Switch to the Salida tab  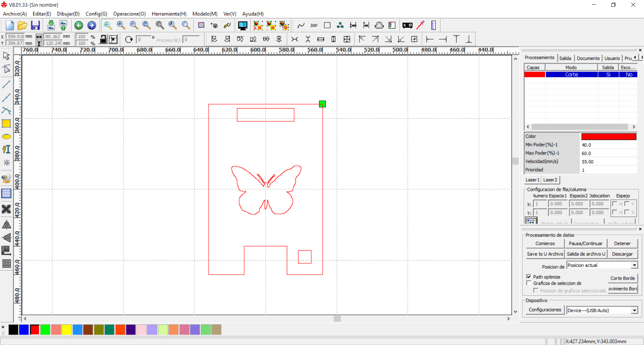565,58
